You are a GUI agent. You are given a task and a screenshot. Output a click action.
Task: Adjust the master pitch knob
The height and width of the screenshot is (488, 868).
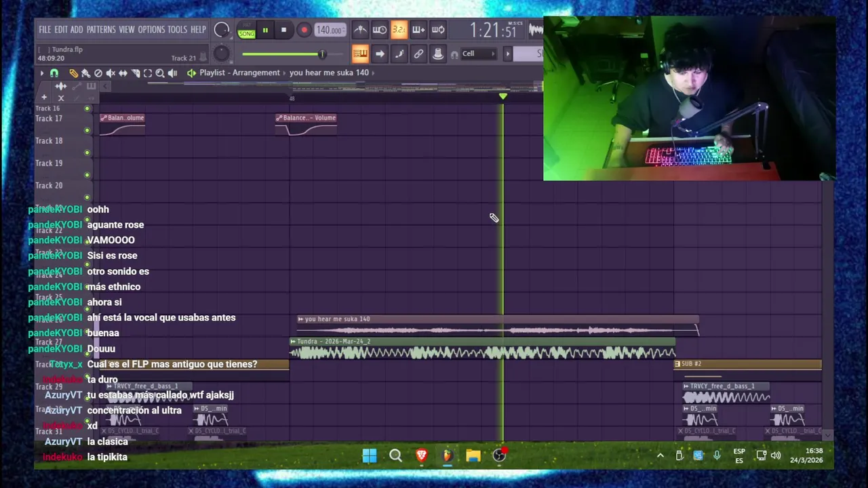point(221,54)
